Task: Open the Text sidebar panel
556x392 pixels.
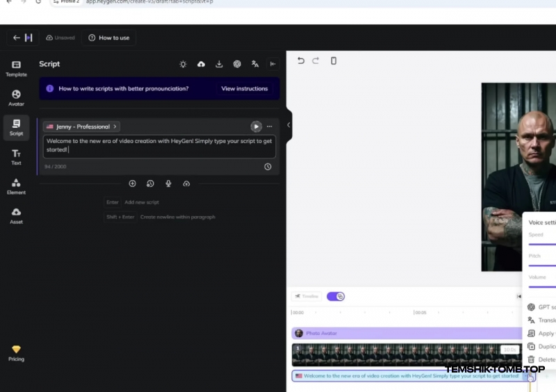Action: [x=16, y=157]
